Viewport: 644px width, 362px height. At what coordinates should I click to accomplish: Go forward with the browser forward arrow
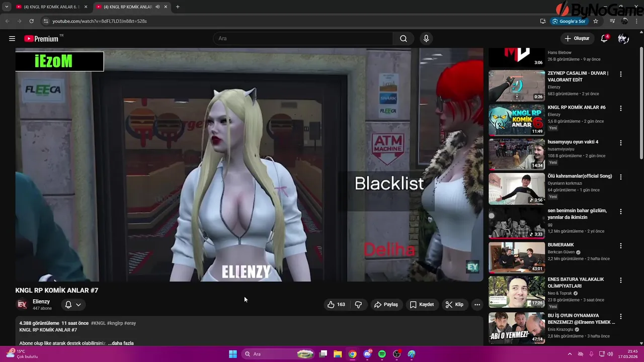click(x=19, y=21)
